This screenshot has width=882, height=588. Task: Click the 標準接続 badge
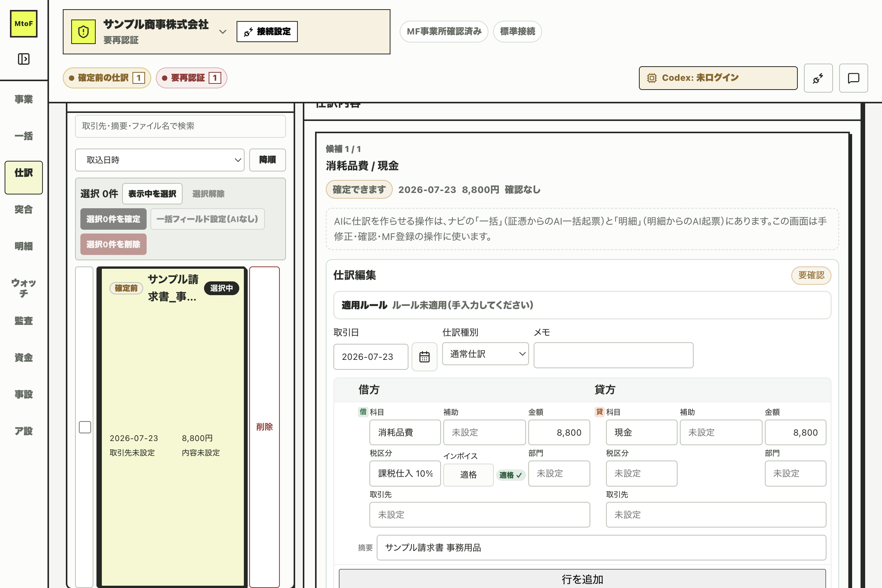518,31
